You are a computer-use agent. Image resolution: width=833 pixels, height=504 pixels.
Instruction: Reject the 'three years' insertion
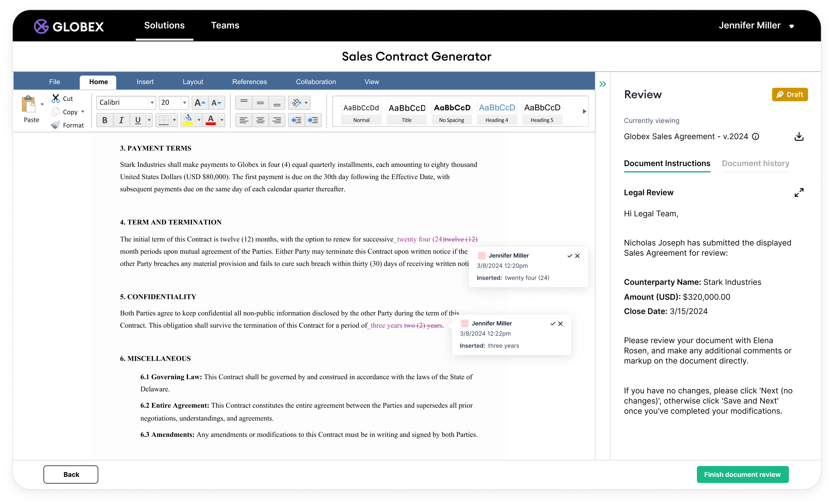pos(560,324)
